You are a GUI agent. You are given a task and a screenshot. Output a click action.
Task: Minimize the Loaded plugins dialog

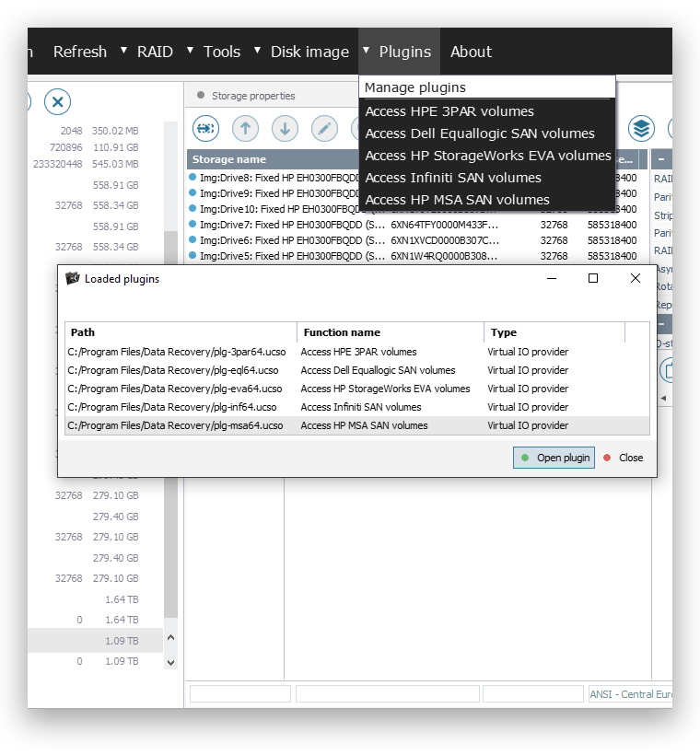click(552, 278)
